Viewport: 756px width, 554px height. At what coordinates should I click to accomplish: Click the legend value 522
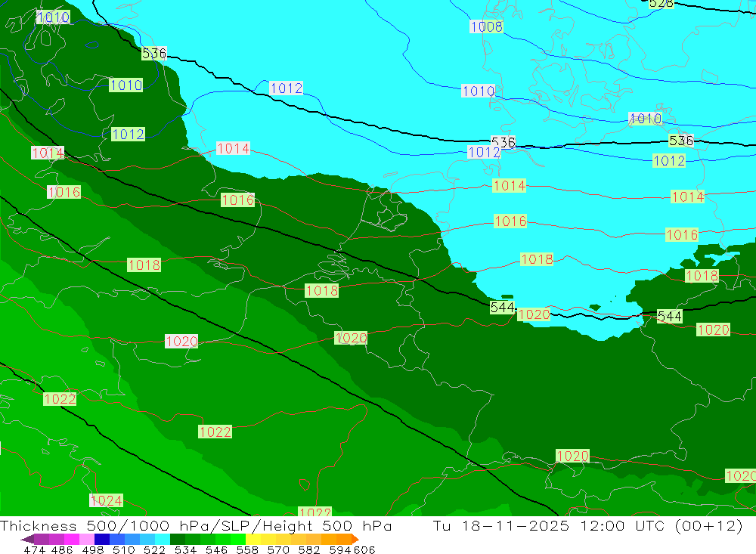click(154, 549)
